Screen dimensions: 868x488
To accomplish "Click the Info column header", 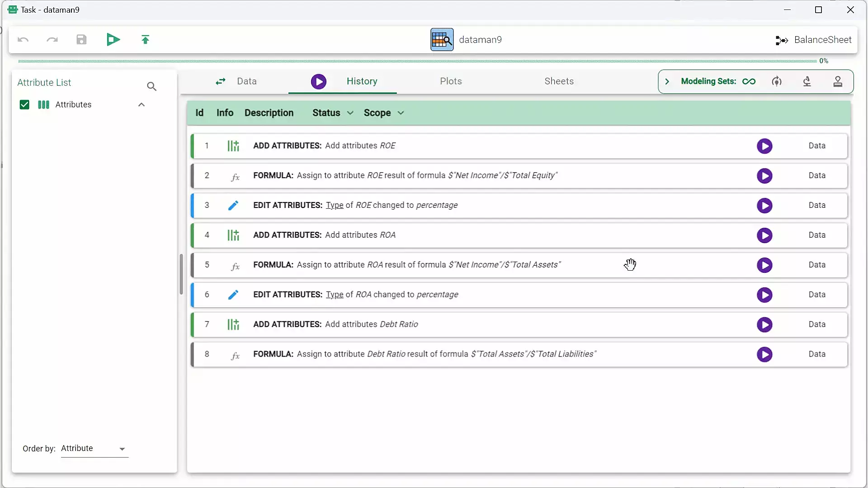I will pos(225,113).
